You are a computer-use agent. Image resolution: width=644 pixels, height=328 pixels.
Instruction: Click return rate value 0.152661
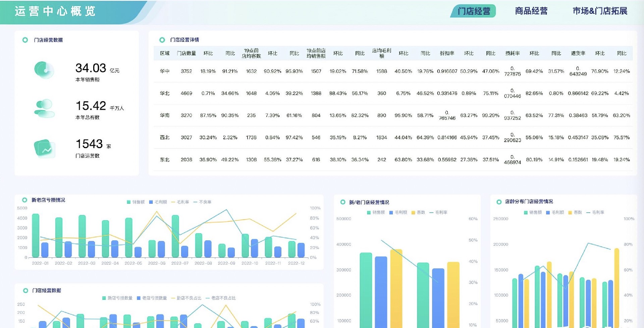point(578,160)
